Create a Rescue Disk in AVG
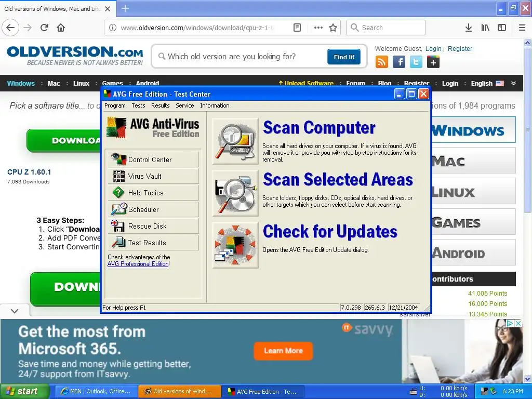This screenshot has width=532, height=399. [x=153, y=226]
